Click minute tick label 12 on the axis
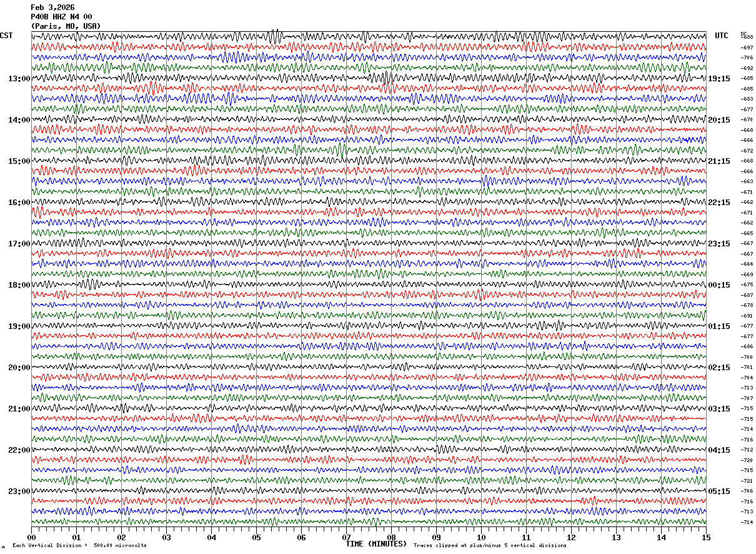The image size is (756, 554). (x=571, y=537)
